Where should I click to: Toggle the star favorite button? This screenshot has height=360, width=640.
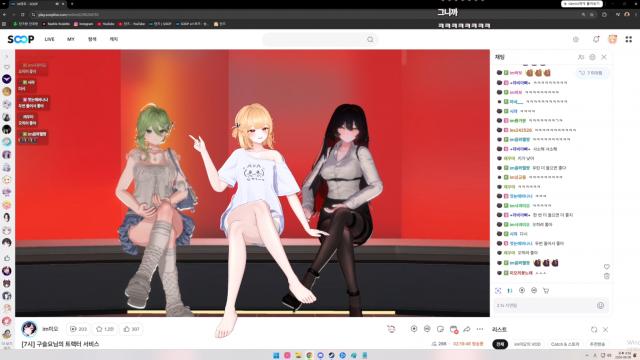tap(104, 329)
